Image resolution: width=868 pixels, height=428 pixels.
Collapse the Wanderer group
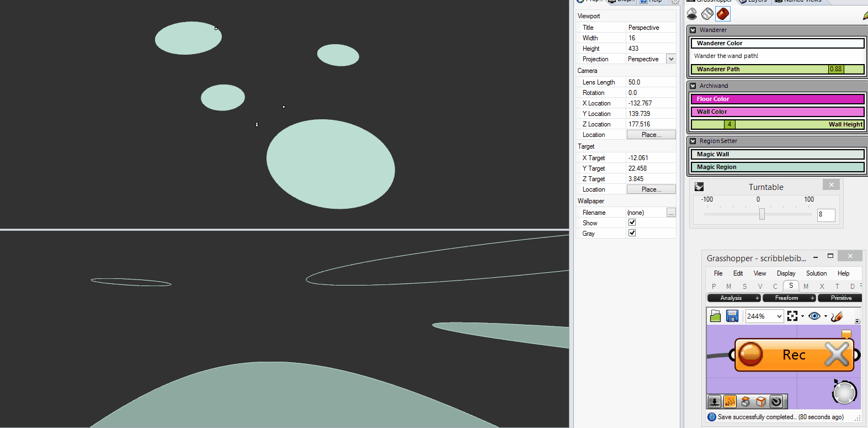point(693,30)
